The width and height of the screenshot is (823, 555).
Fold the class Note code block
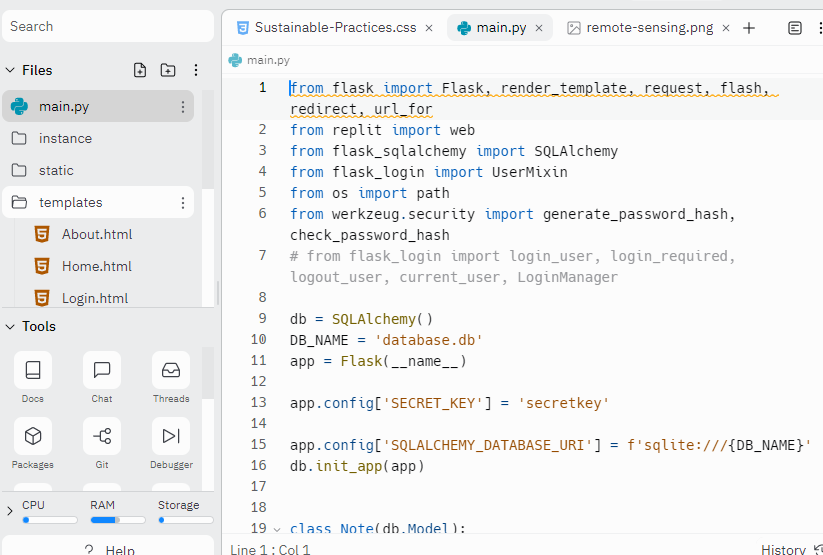277,529
